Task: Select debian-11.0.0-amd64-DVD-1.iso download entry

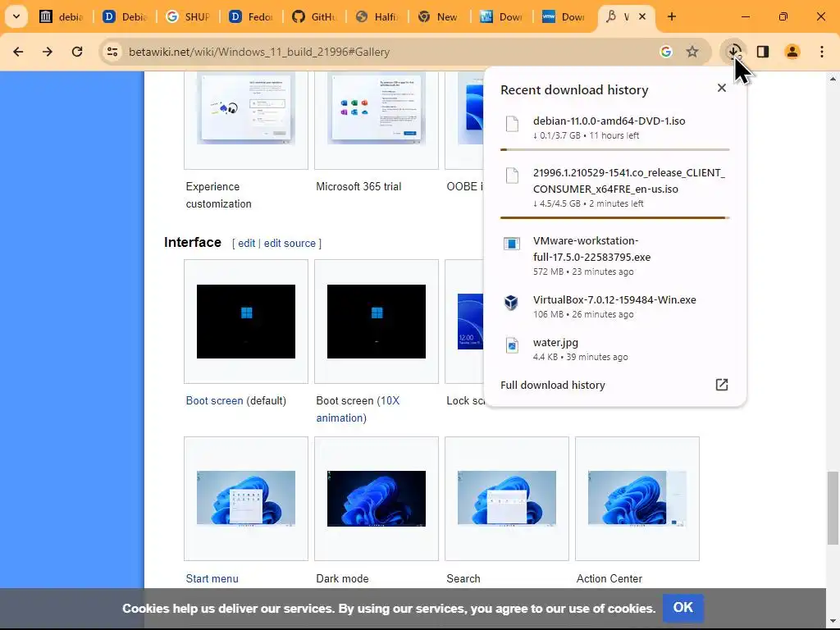Action: pos(614,127)
